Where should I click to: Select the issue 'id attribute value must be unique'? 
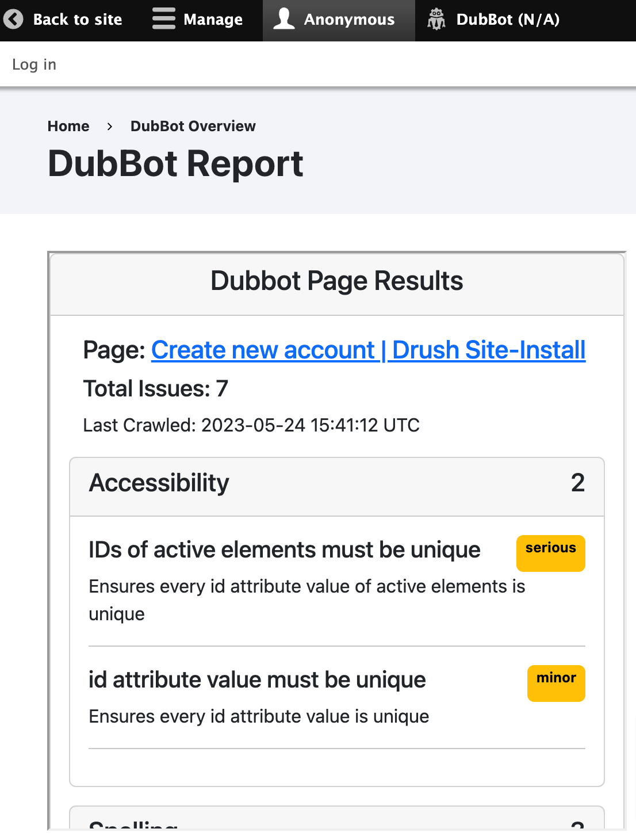pyautogui.click(x=257, y=679)
